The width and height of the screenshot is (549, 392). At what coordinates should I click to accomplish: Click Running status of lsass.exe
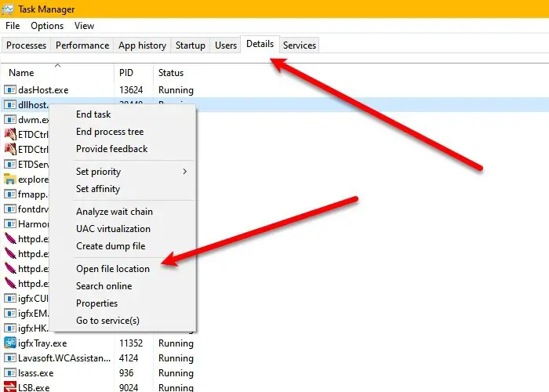176,373
